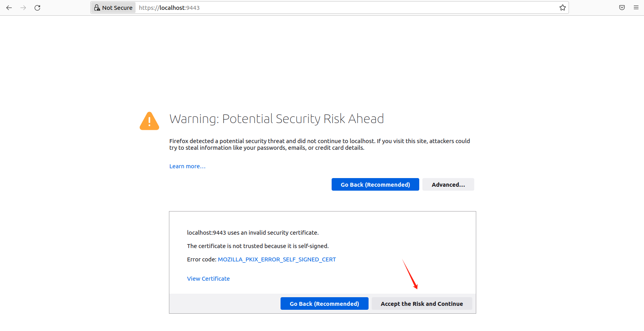Click the Learn more link
This screenshot has height=331, width=644.
[x=187, y=166]
